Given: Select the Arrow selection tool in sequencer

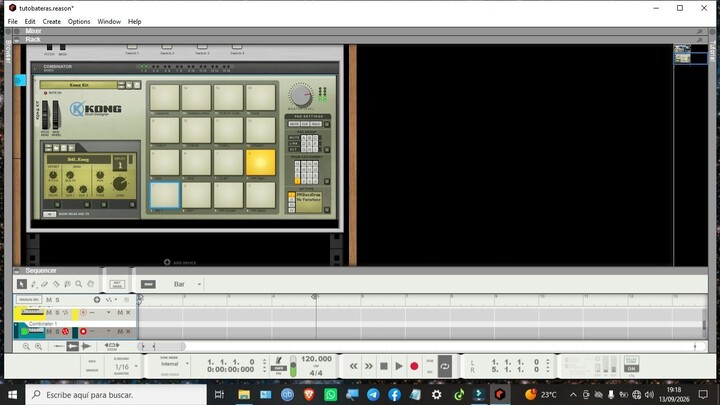Looking at the screenshot, I should 22,284.
